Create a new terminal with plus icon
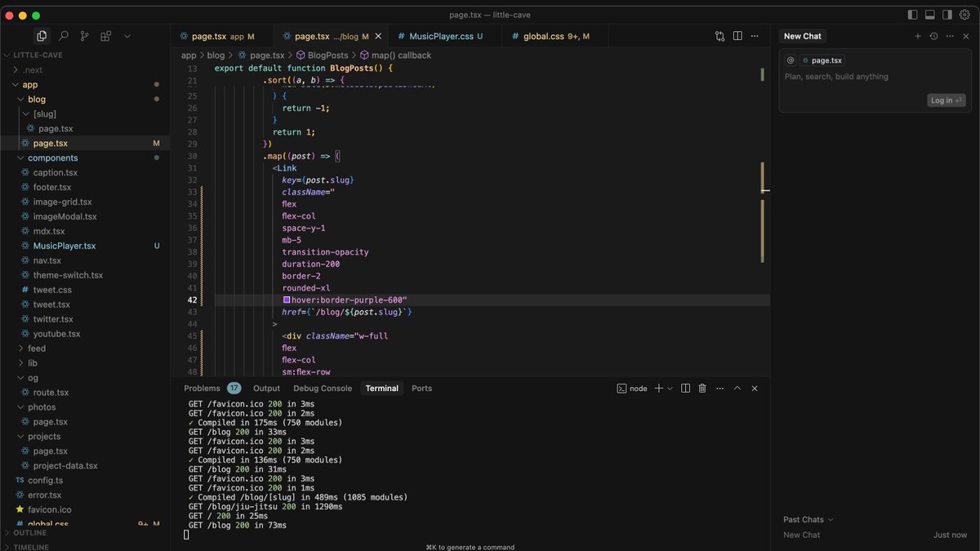The height and width of the screenshot is (551, 980). pyautogui.click(x=659, y=389)
